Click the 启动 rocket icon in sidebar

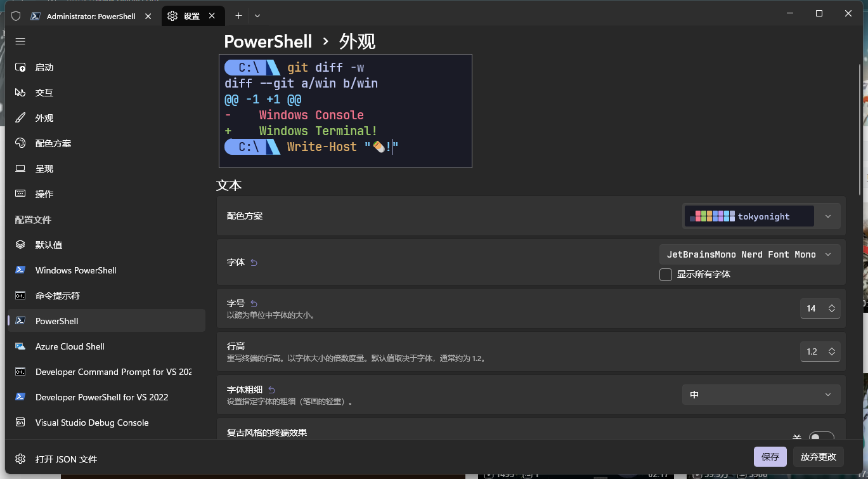coord(20,67)
